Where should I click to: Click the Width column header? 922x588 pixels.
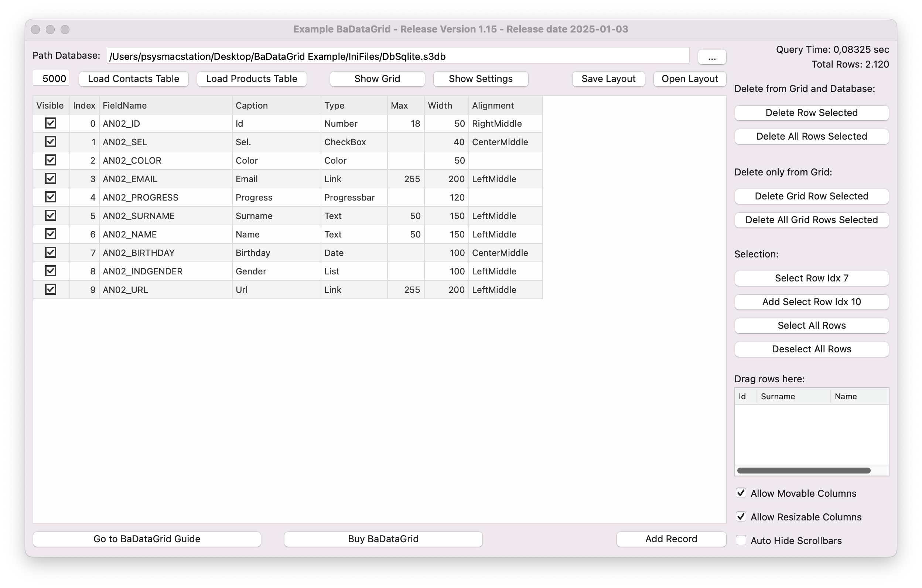tap(447, 105)
